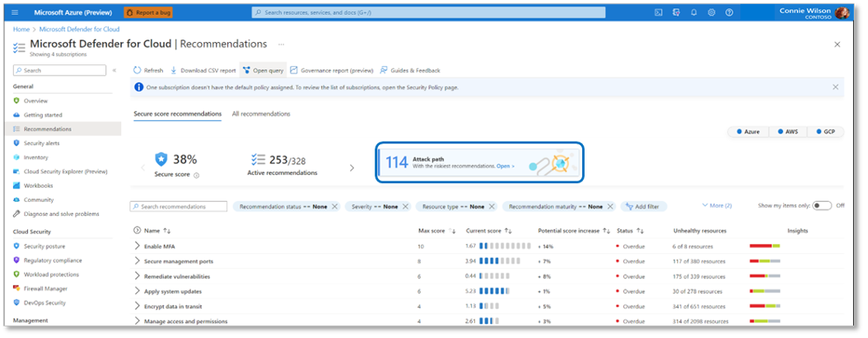868x338 pixels.
Task: Click the Refresh toolbar icon
Action: coord(138,71)
